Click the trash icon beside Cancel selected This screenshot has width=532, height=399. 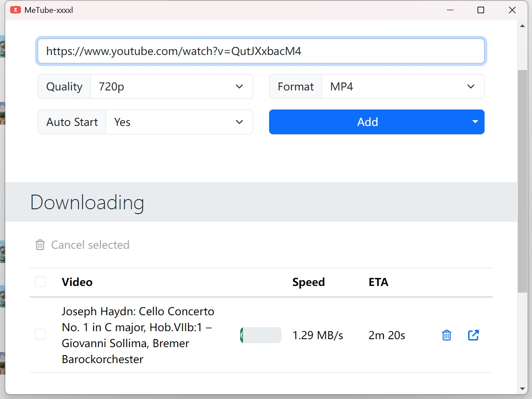[40, 245]
